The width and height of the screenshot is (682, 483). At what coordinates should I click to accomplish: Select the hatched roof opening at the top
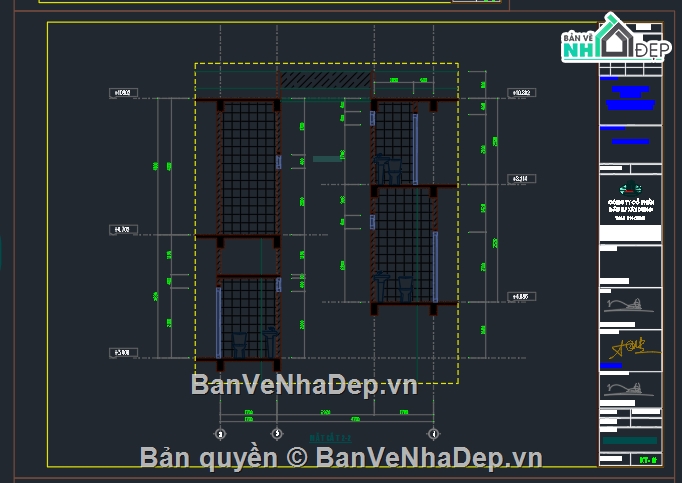[x=326, y=80]
